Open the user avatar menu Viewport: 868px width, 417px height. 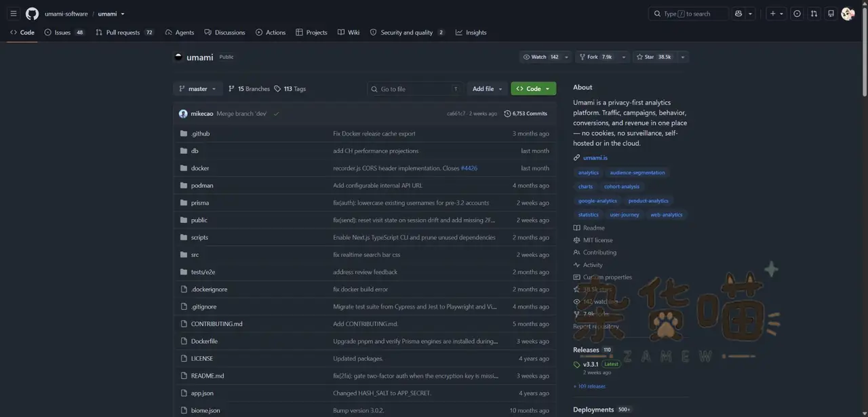[848, 14]
